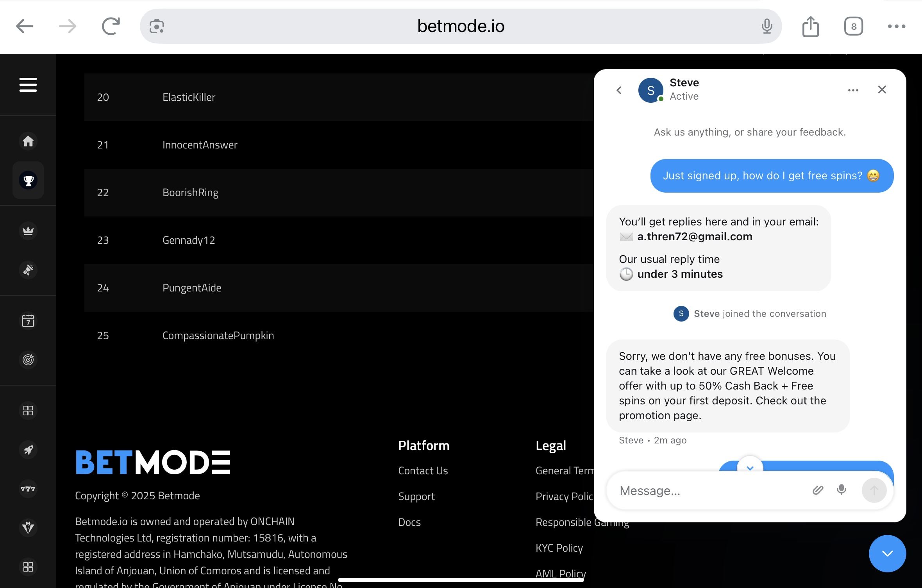The image size is (922, 588).
Task: Select the 777 slots sidebar icon
Action: (x=28, y=489)
